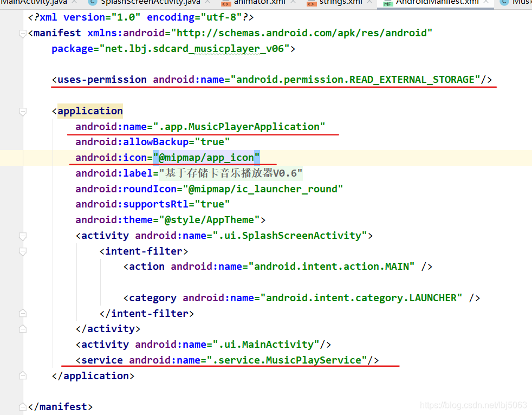
Task: Click the selected "@mipmap/app_icon" value
Action: point(206,158)
